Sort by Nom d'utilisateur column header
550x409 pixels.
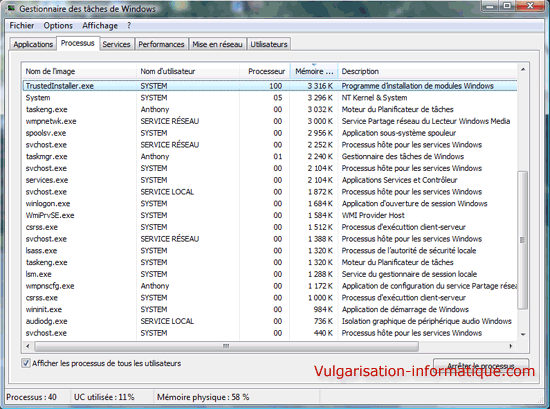(x=188, y=71)
